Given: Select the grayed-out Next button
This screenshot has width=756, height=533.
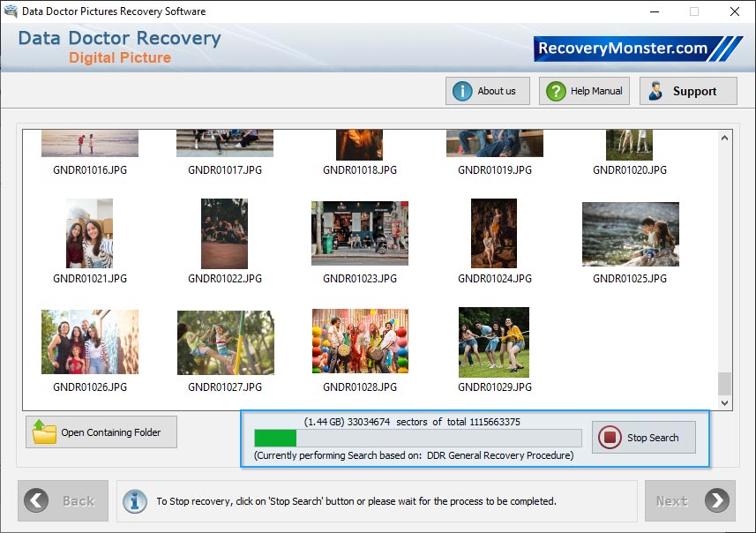Looking at the screenshot, I should 690,500.
